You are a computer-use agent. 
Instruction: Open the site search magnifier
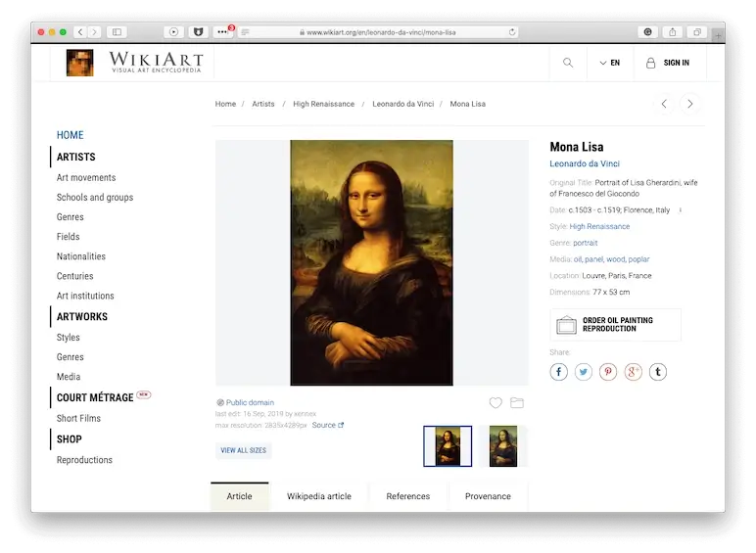pyautogui.click(x=568, y=63)
